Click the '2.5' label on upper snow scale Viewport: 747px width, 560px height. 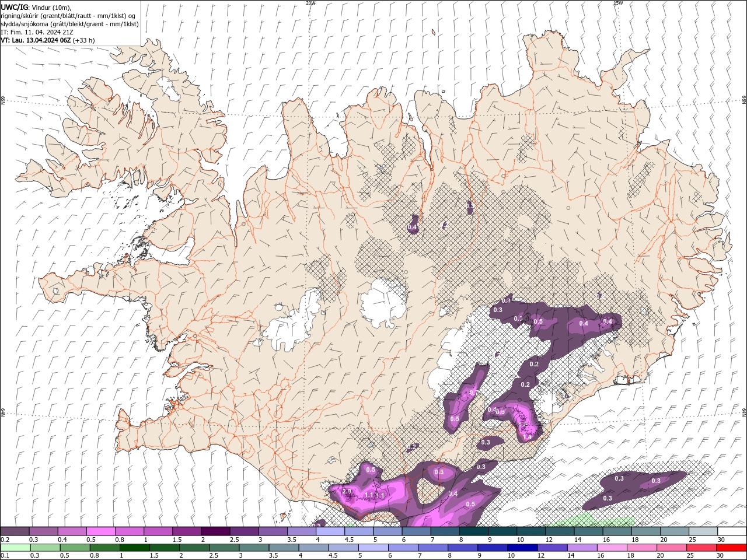click(x=234, y=540)
